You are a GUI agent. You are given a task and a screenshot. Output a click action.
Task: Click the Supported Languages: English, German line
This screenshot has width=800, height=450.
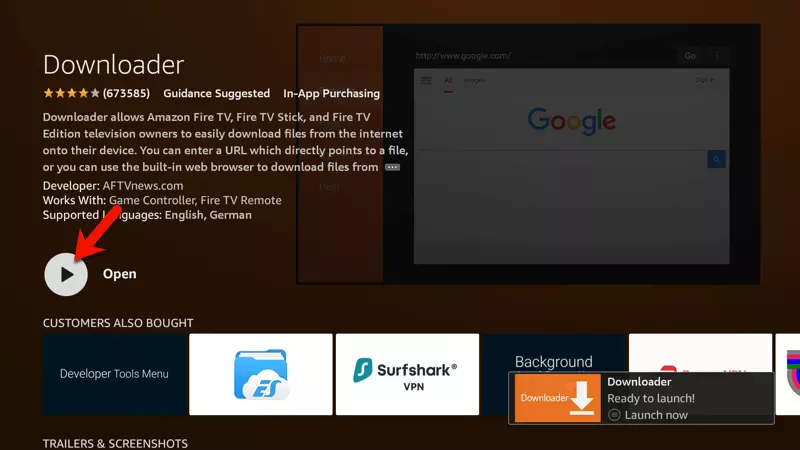[147, 215]
